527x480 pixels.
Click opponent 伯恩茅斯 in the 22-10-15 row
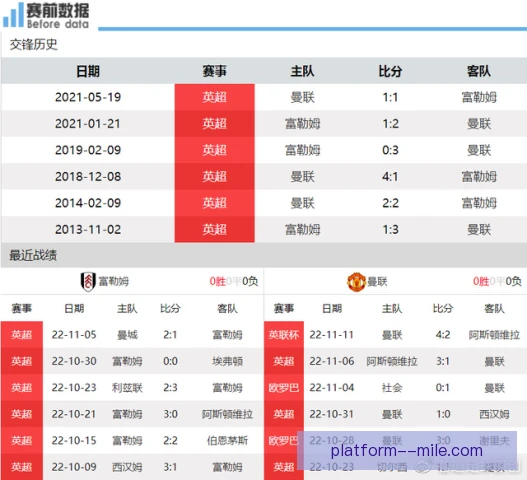(228, 441)
